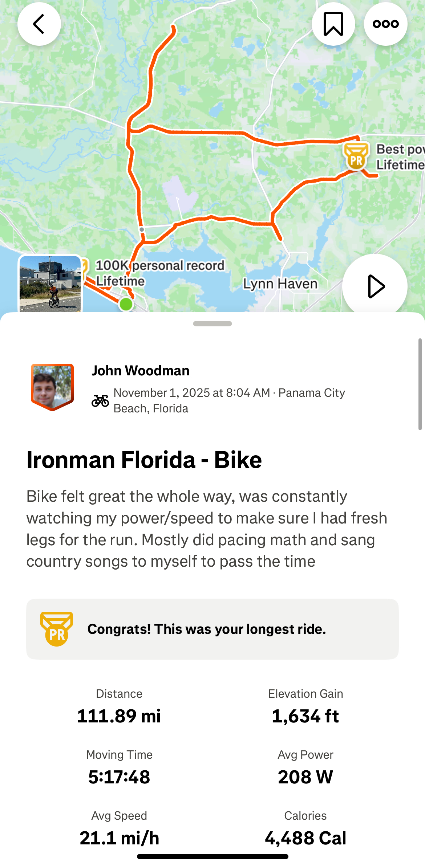Open the three-dot more options menu
The width and height of the screenshot is (425, 868).
point(385,24)
